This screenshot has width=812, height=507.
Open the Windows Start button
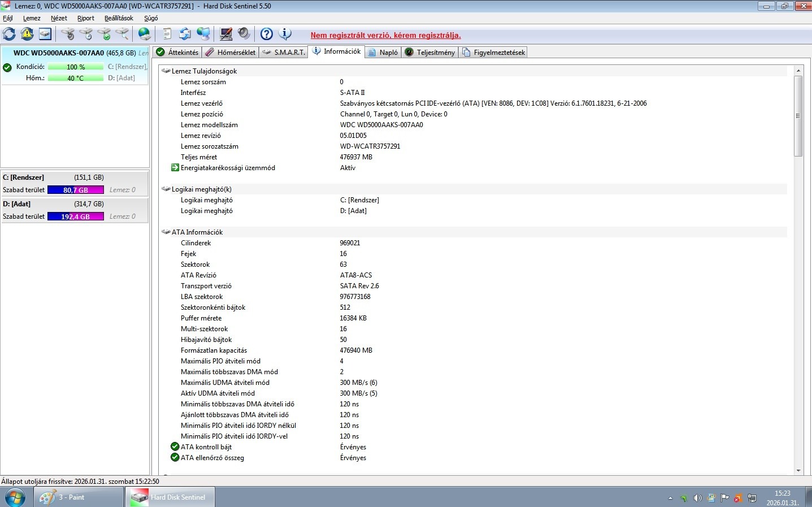[x=15, y=497]
